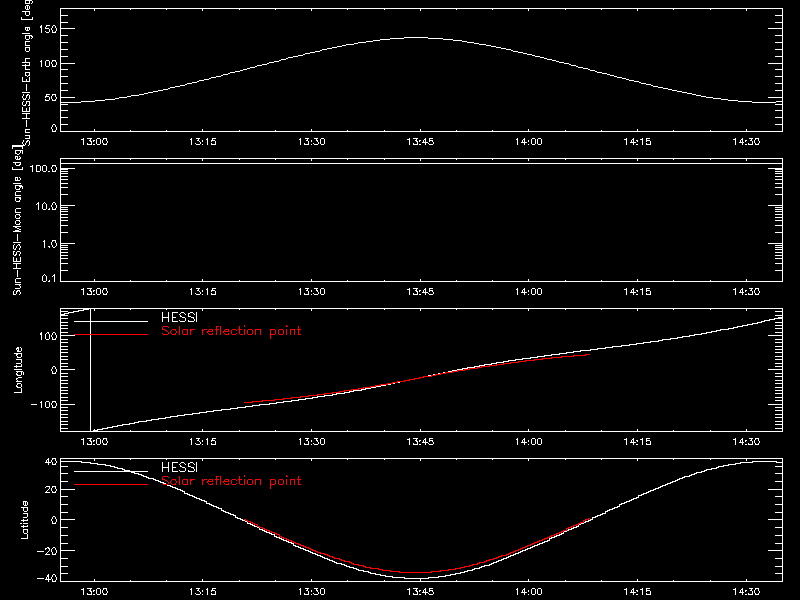Click the 100 tick on Longitude axis

point(47,336)
